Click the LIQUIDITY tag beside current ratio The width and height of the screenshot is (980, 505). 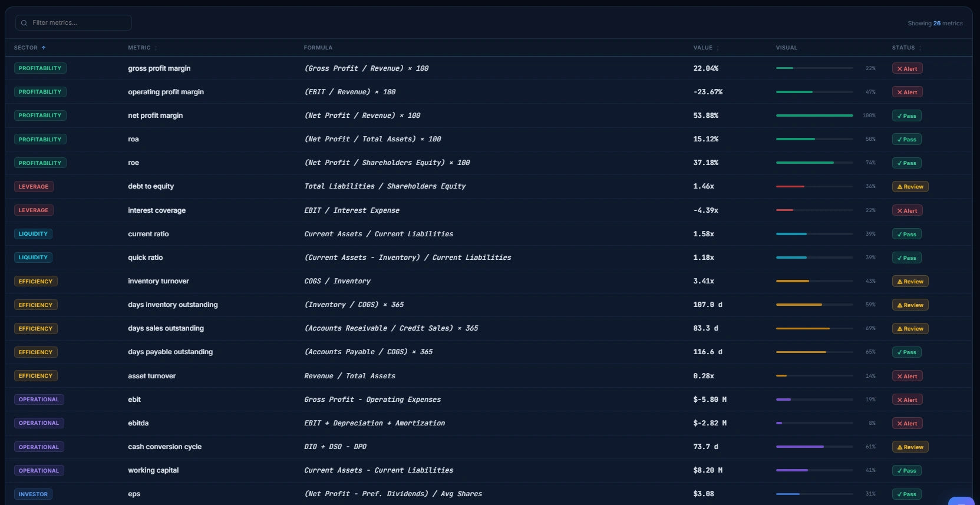point(33,234)
